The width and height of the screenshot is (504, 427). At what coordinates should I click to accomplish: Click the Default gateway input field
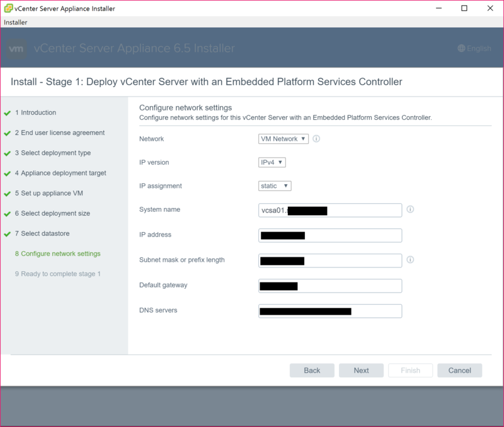(x=330, y=286)
